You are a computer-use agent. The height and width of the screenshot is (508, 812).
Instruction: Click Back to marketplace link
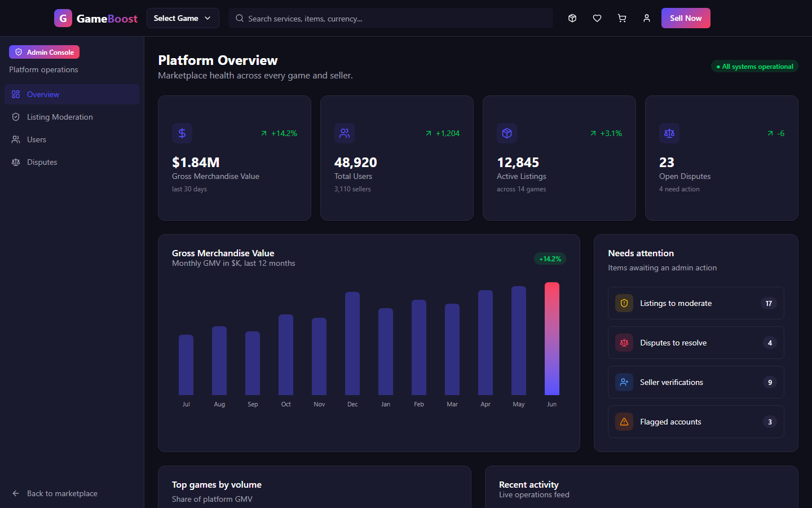[x=72, y=493]
